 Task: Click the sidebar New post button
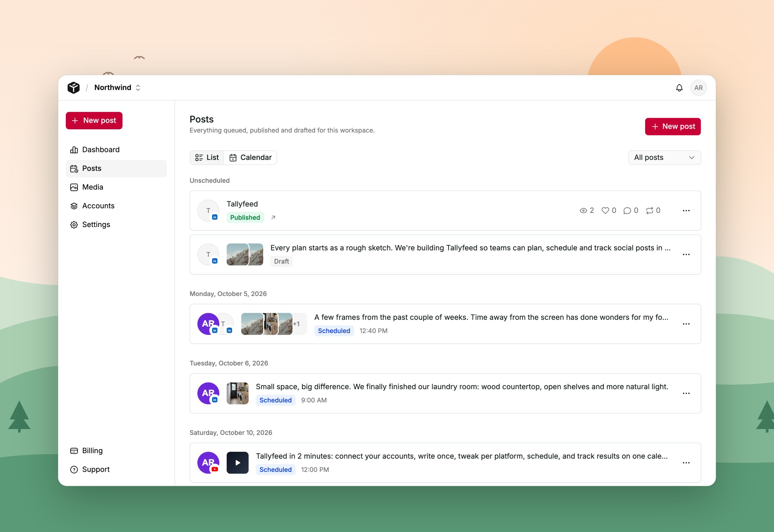94,120
